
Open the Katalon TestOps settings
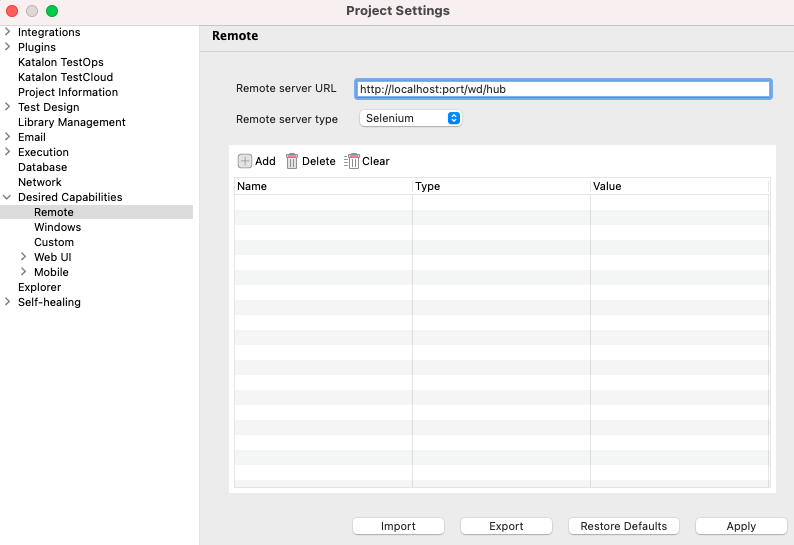tap(60, 62)
